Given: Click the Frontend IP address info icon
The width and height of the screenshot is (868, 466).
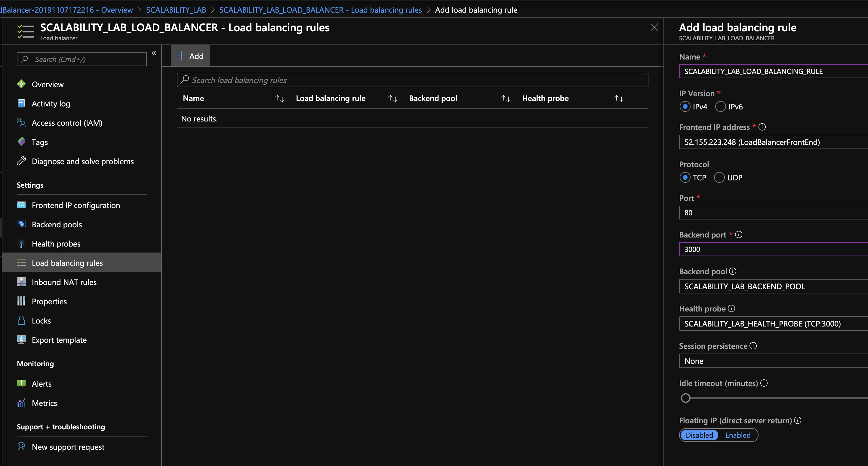Looking at the screenshot, I should click(762, 127).
